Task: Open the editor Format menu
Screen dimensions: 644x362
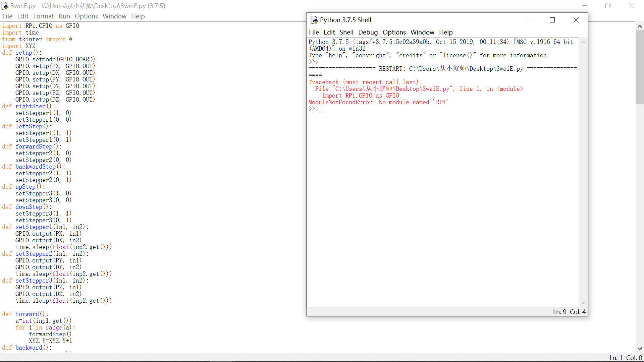Action: (x=43, y=16)
